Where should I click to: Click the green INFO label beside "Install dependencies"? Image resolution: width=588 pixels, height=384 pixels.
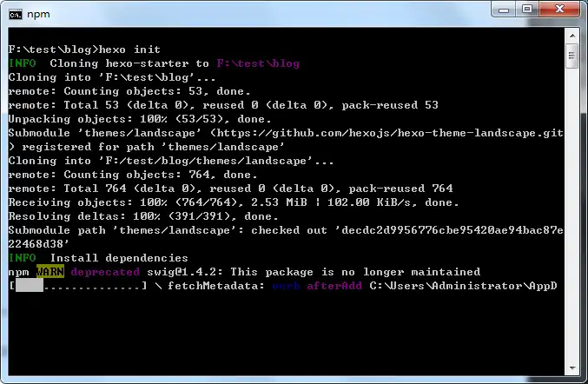[x=23, y=258]
